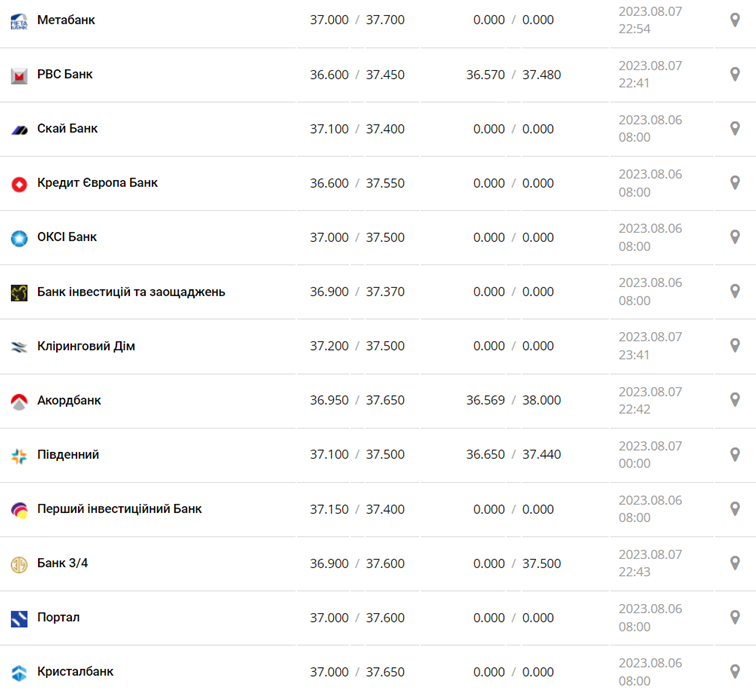The height and width of the screenshot is (693, 756).
Task: Click the РВС Банк logo icon
Action: coord(19,75)
